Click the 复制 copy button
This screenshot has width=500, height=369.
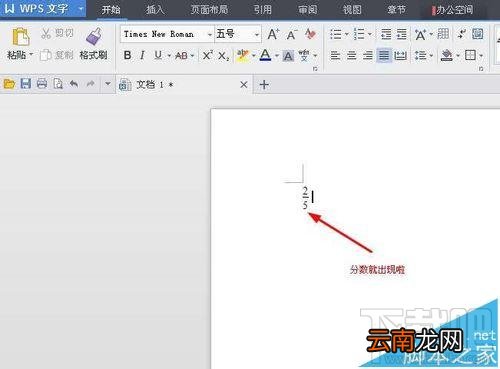[57, 55]
